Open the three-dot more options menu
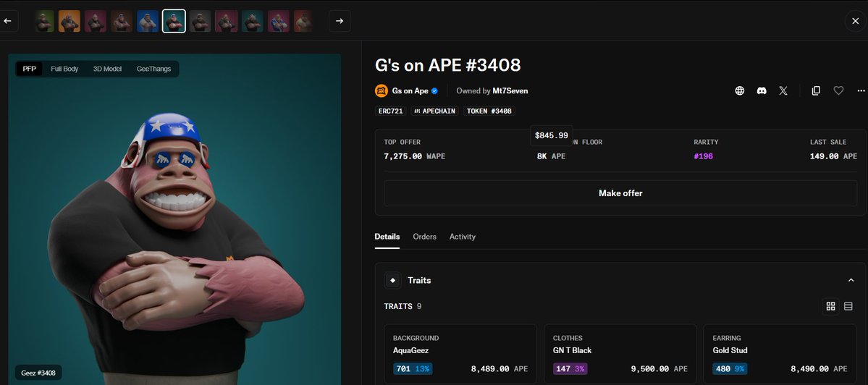 tap(861, 90)
